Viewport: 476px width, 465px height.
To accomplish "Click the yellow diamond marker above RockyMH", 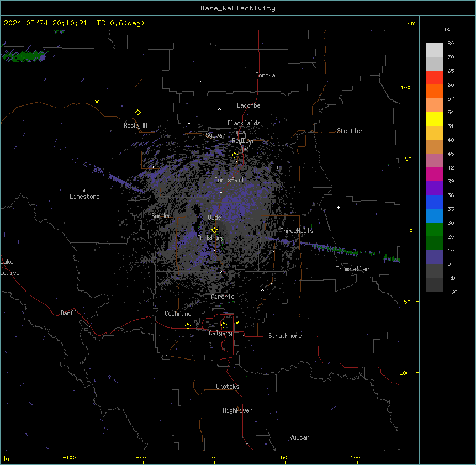I will click(137, 113).
